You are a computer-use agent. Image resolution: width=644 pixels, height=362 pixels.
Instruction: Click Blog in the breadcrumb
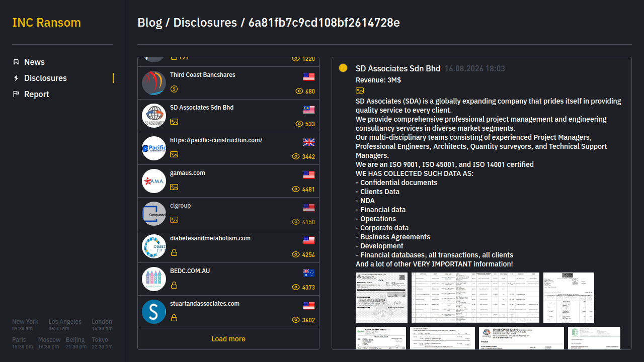(150, 23)
